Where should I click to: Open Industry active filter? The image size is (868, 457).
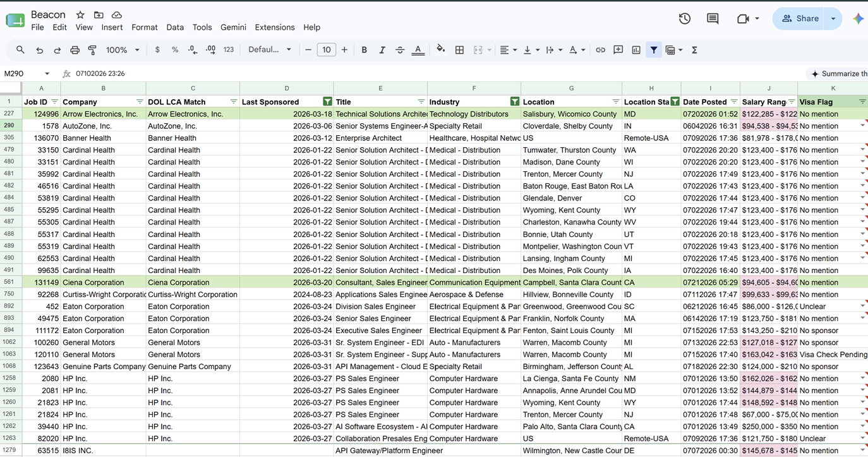pyautogui.click(x=515, y=102)
